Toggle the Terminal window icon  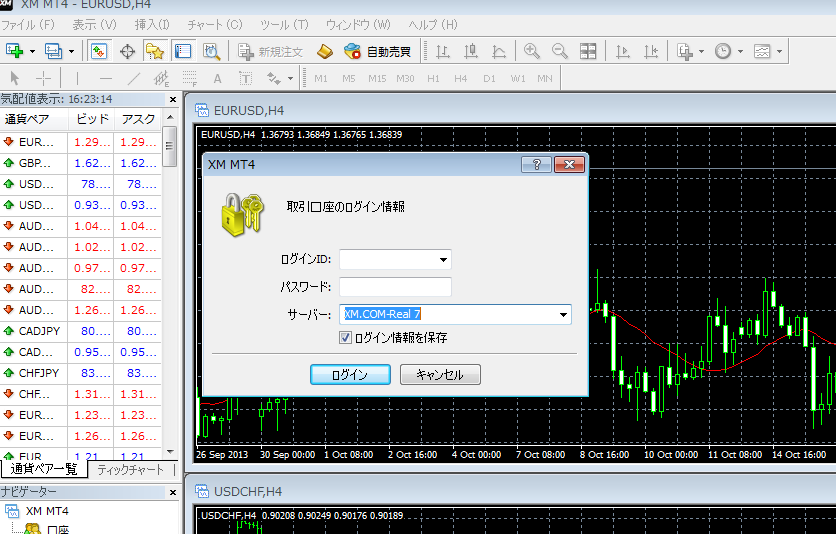click(183, 51)
